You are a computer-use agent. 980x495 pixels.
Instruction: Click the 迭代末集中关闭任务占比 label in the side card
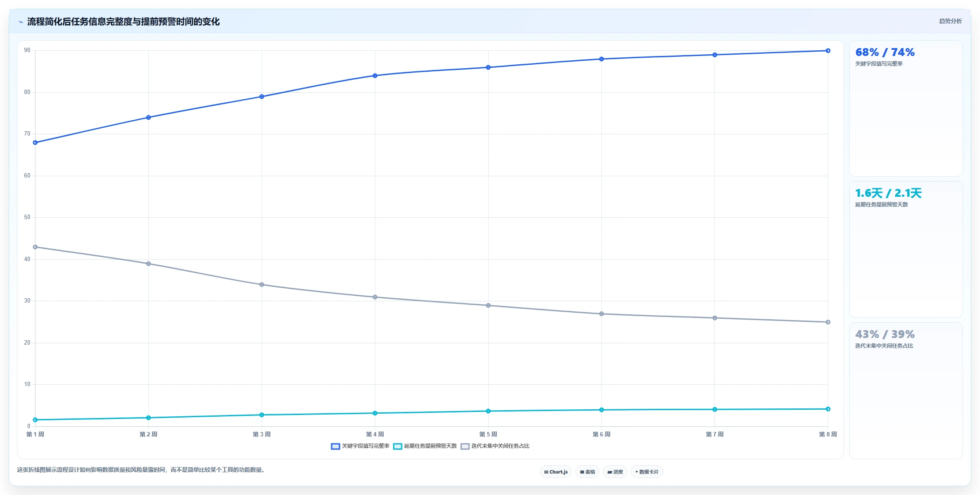pyautogui.click(x=884, y=346)
